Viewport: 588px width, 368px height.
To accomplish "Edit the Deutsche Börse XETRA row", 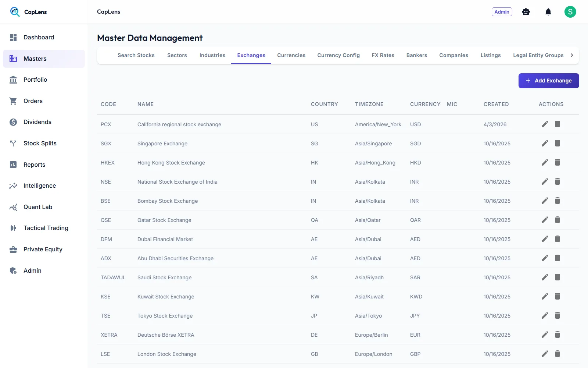I will coord(545,335).
